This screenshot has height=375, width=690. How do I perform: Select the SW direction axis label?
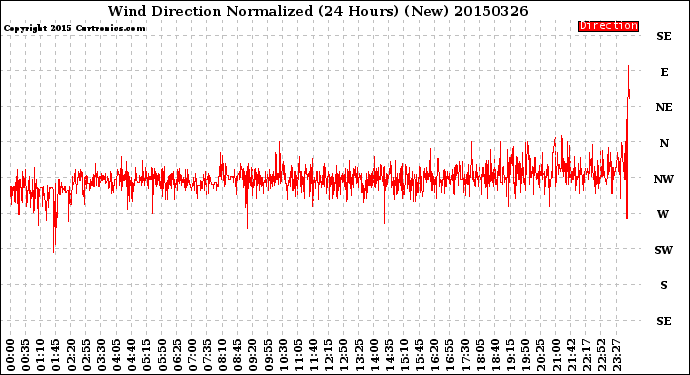point(664,250)
